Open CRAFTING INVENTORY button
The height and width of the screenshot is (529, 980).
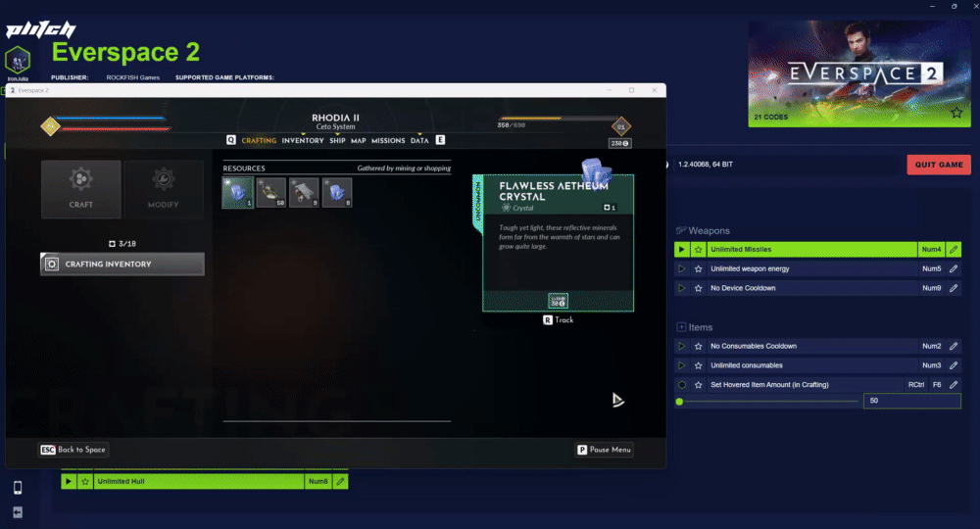122,264
